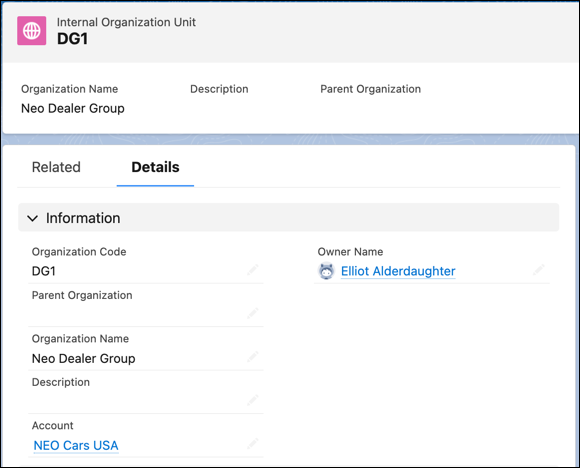Change Owner Name using pencil icon
Image resolution: width=580 pixels, height=468 pixels.
pyautogui.click(x=539, y=270)
